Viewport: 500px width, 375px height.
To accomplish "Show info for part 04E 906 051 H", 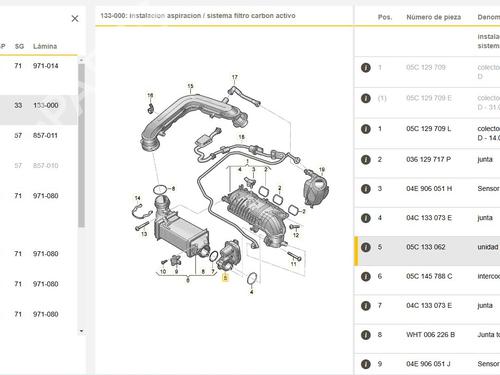I will pyautogui.click(x=366, y=189).
